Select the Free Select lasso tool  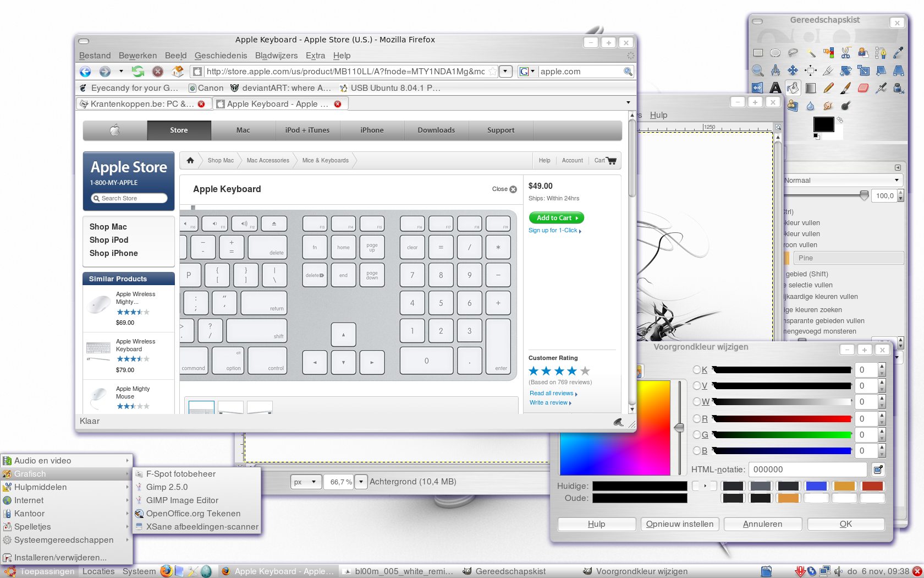pos(793,53)
